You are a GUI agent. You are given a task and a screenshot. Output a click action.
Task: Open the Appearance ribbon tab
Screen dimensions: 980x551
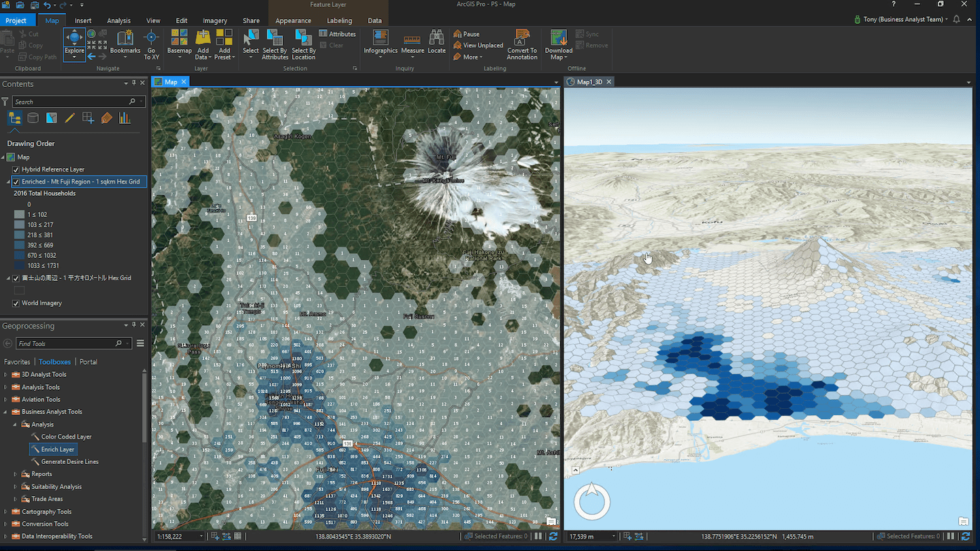[293, 20]
